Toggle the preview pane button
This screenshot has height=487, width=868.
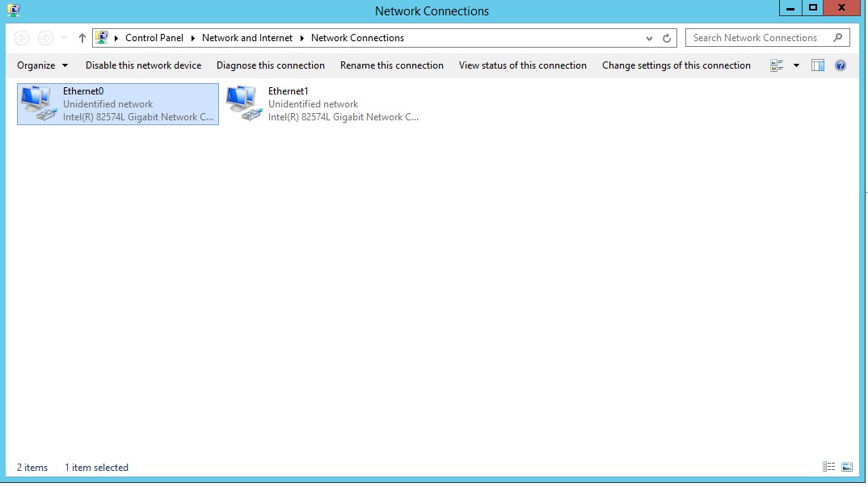[x=818, y=65]
